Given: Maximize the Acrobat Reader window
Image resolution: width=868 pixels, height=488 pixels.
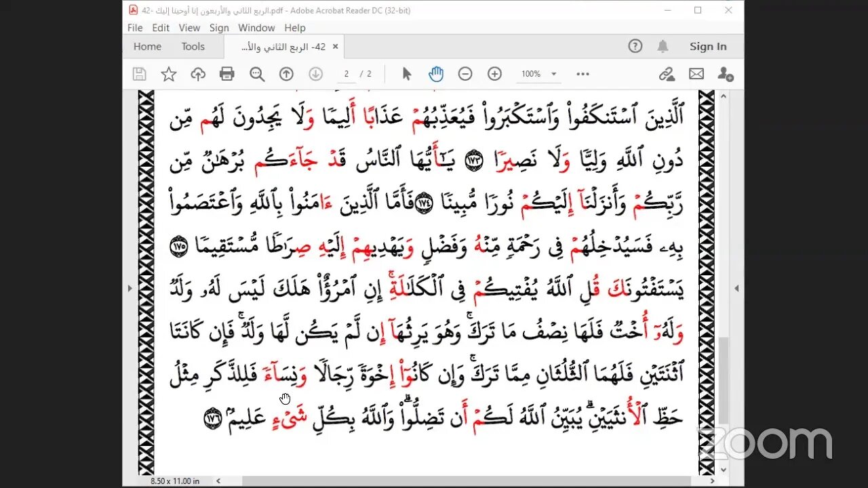Looking at the screenshot, I should tap(698, 10).
